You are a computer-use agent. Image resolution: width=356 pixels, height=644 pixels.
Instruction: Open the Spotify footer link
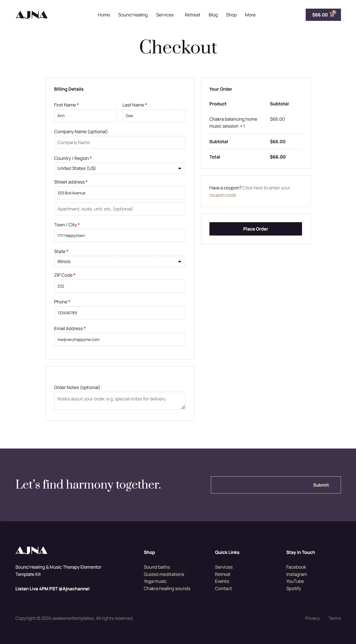point(293,588)
